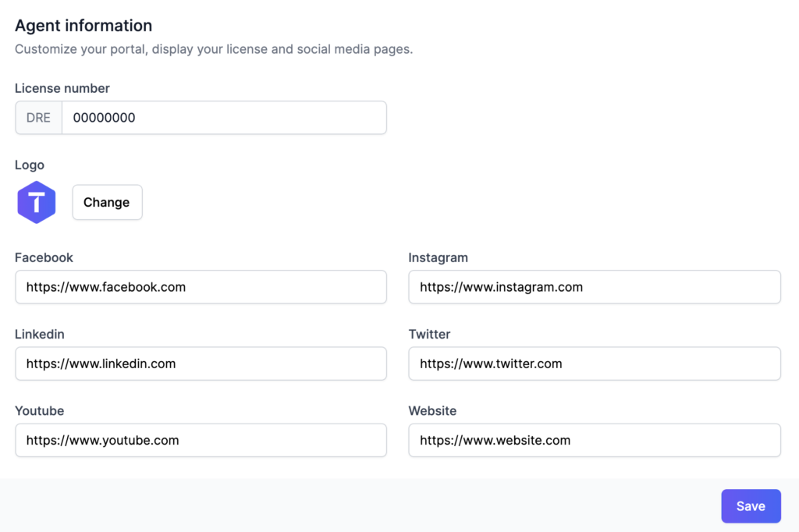Viewport: 799px width, 532px height.
Task: Focus the License number input field
Action: [x=224, y=118]
